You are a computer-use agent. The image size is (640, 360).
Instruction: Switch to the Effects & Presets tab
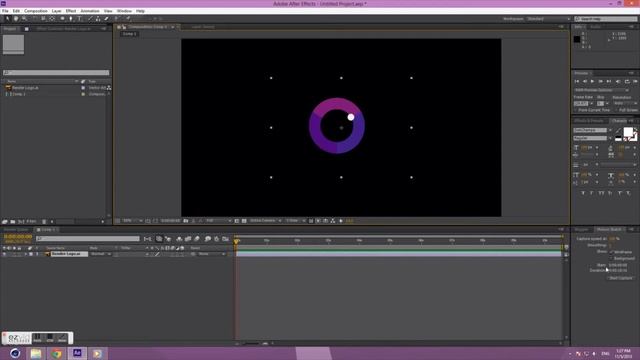pos(589,121)
